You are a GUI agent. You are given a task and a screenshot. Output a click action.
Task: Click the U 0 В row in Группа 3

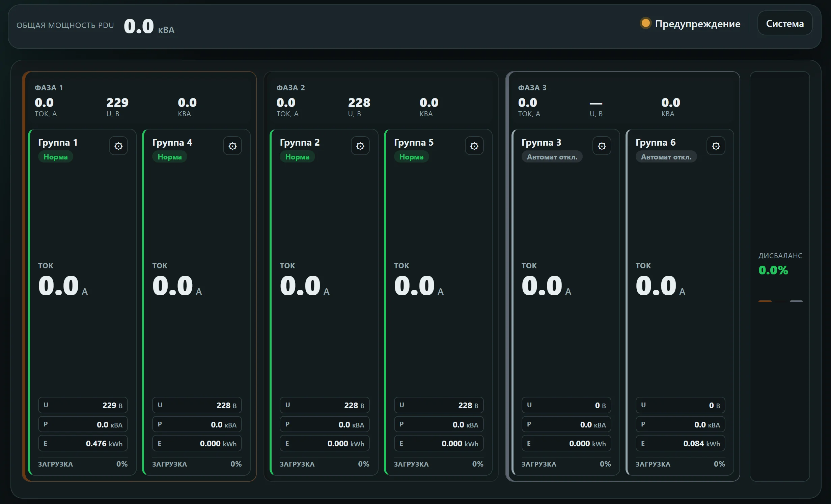point(566,405)
